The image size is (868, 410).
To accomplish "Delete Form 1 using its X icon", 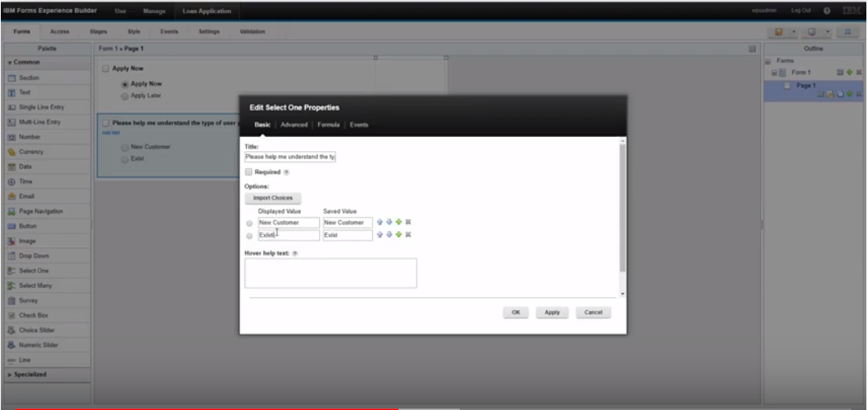I will pos(859,73).
